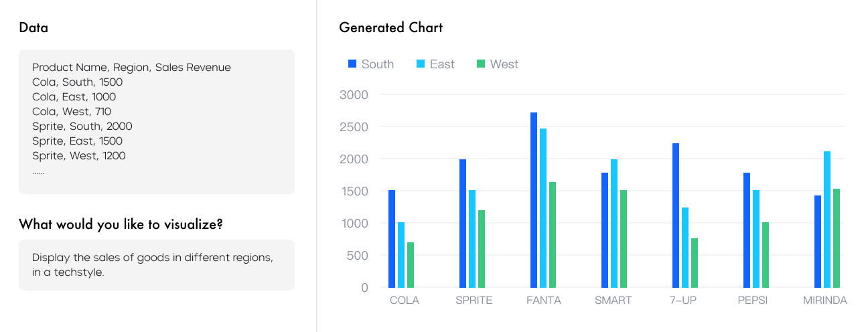Click the Sprite East light blue bar
868x332 pixels.
(472, 238)
